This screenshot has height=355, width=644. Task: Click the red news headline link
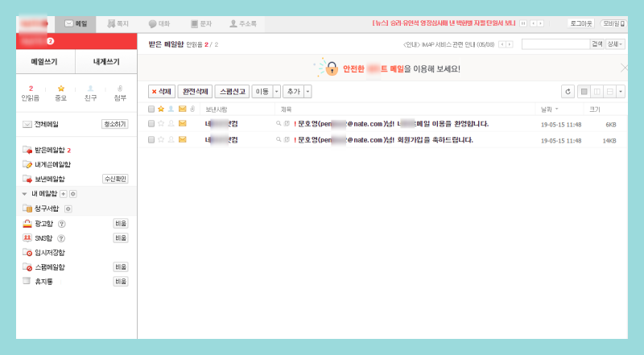click(444, 23)
